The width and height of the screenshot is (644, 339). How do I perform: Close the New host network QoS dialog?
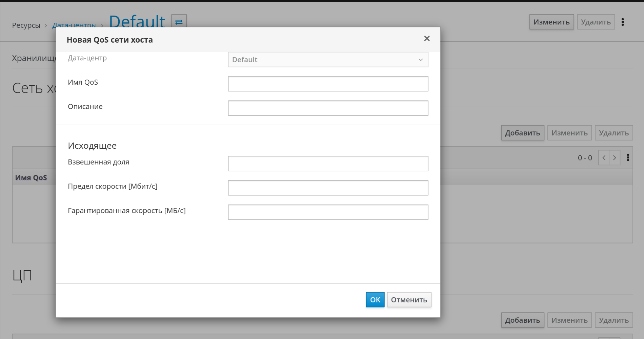(x=427, y=39)
